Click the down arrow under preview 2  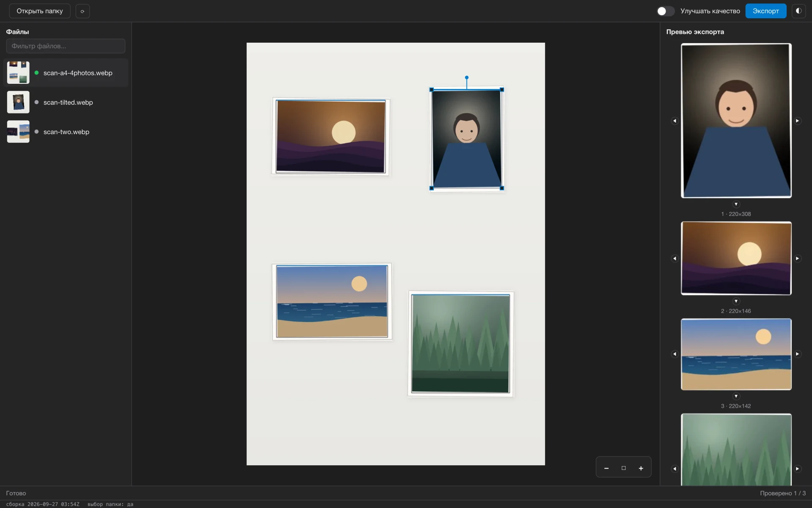tap(736, 301)
